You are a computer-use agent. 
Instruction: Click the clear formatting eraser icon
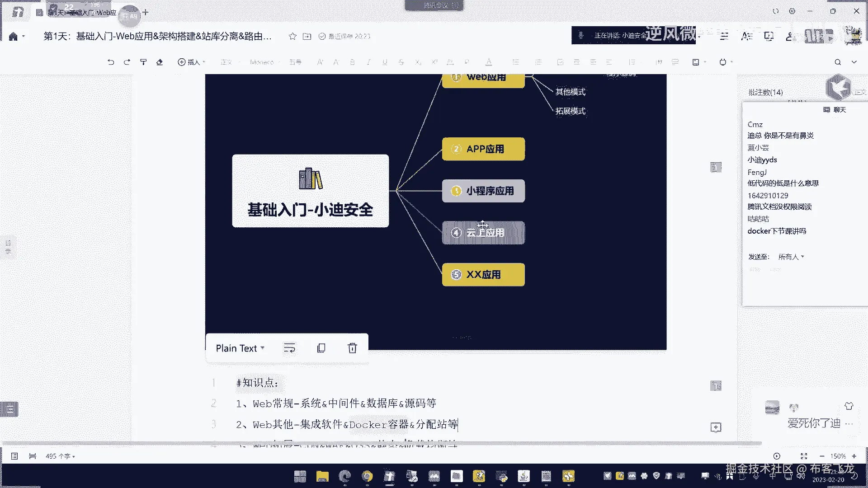point(160,62)
